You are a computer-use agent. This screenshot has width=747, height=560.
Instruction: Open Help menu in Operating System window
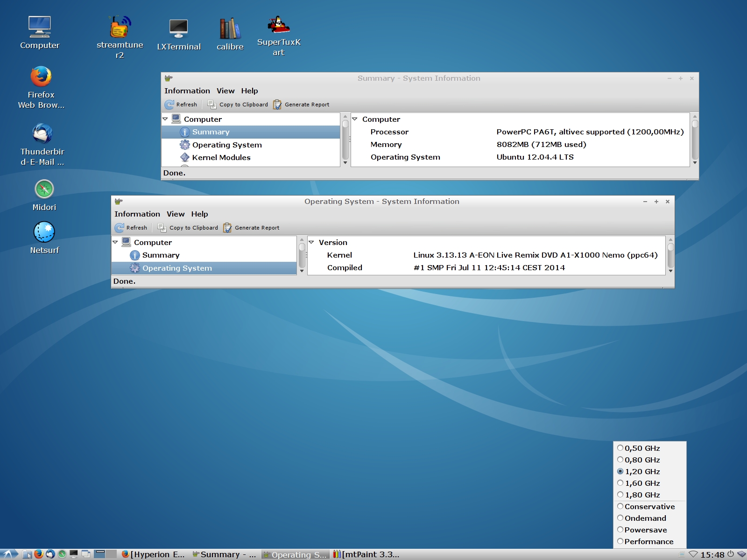point(199,214)
